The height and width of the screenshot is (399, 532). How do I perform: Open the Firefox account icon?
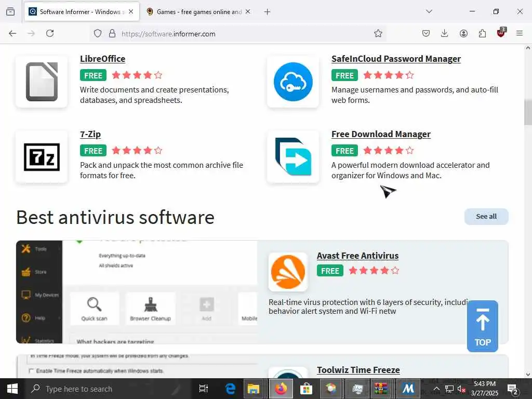tap(463, 33)
